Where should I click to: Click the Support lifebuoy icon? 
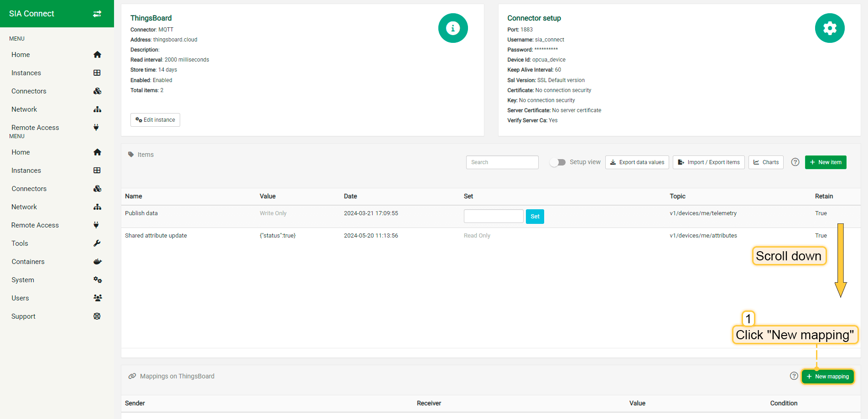[x=97, y=316]
